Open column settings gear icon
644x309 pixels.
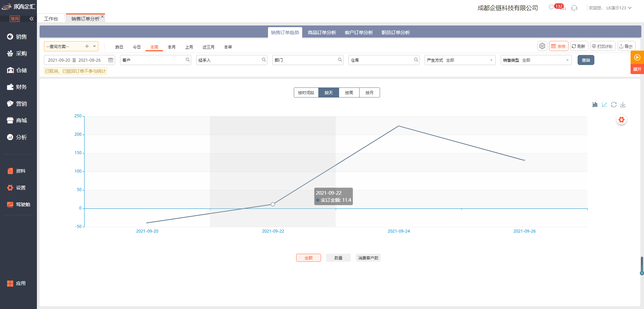pos(542,46)
